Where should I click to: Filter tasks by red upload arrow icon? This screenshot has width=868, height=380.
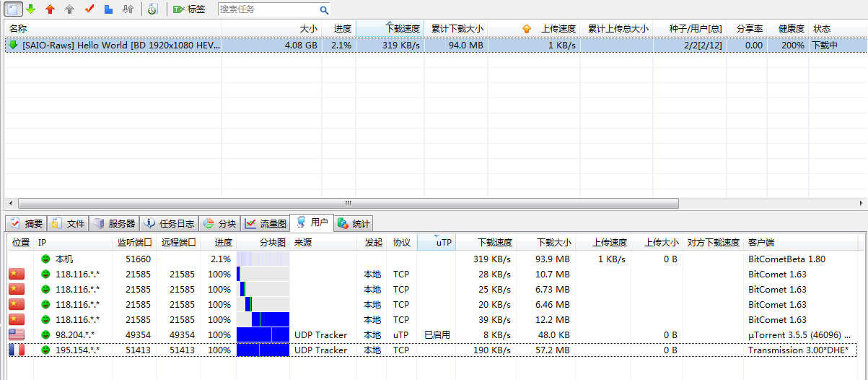[50, 9]
